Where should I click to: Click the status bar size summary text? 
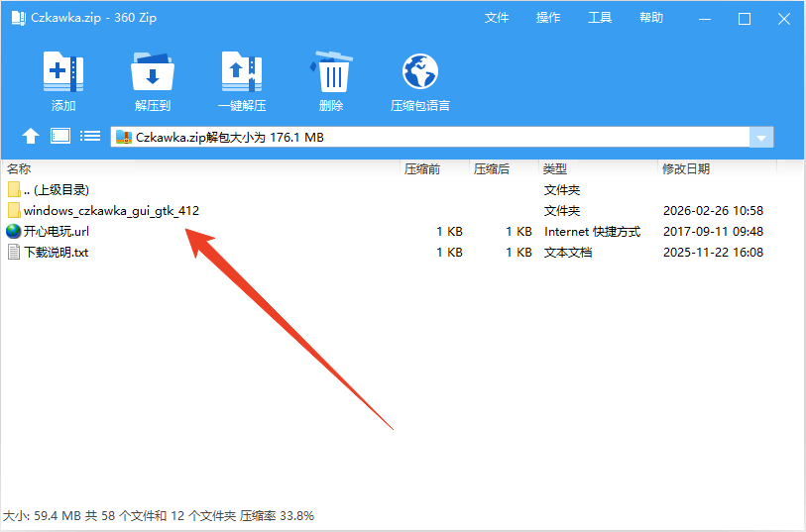[x=159, y=515]
